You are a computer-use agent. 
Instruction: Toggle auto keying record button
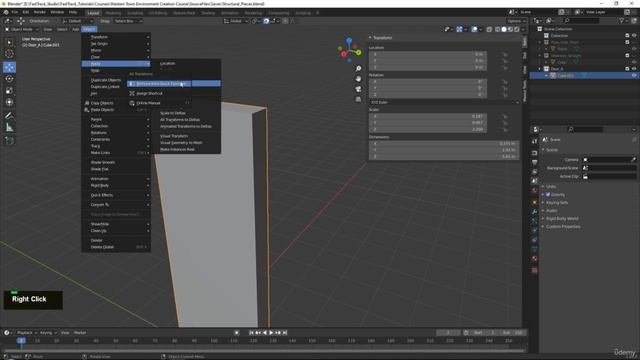coord(236,333)
